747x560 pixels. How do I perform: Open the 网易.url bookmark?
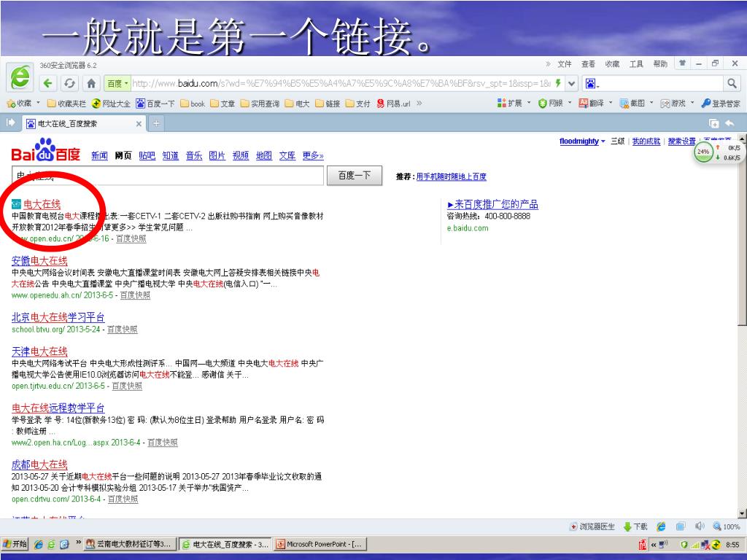(393, 104)
